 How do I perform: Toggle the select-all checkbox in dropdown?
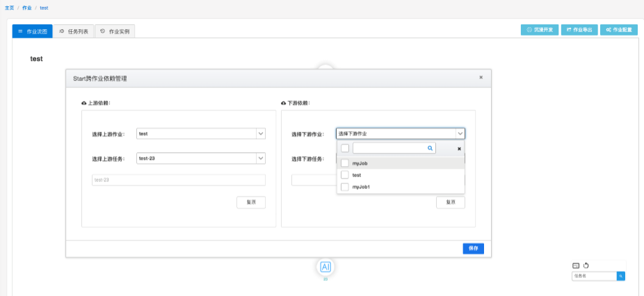345,148
